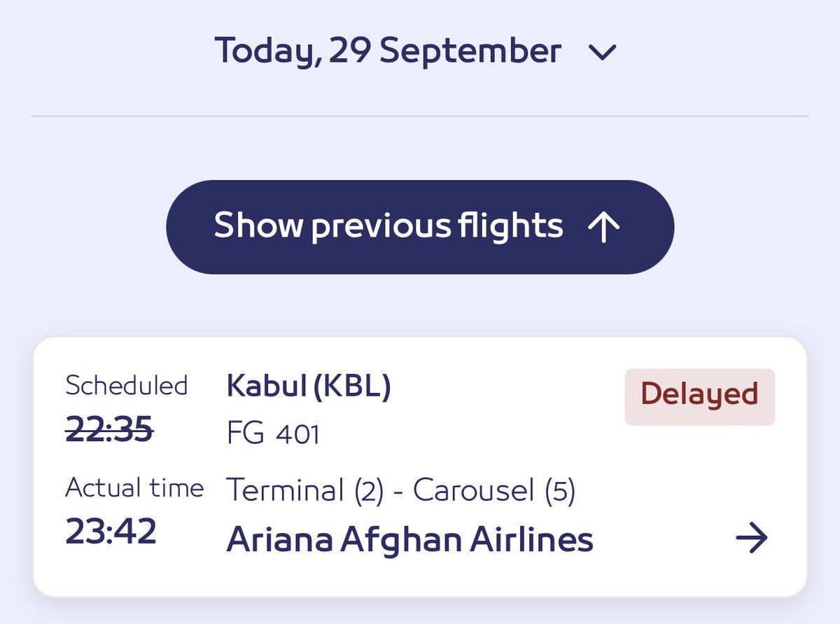Image resolution: width=840 pixels, height=624 pixels.
Task: Tap the Terminal (2) text
Action: coord(305,491)
